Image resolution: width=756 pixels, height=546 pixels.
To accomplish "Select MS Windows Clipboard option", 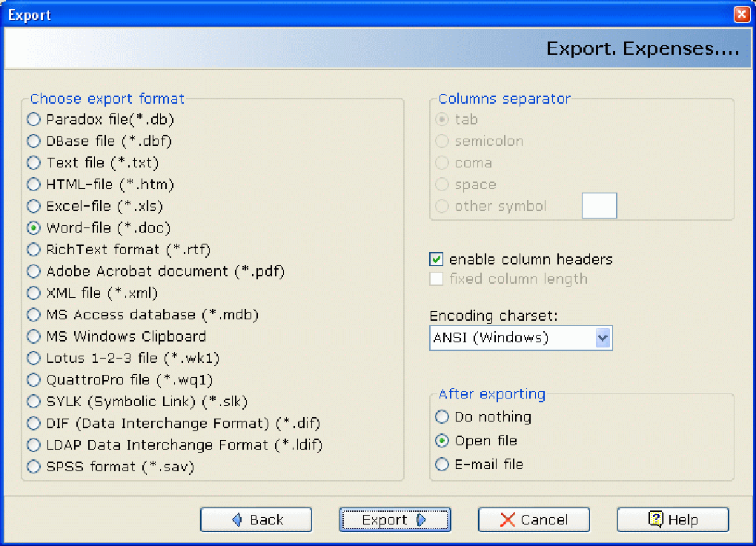I will coord(34,336).
